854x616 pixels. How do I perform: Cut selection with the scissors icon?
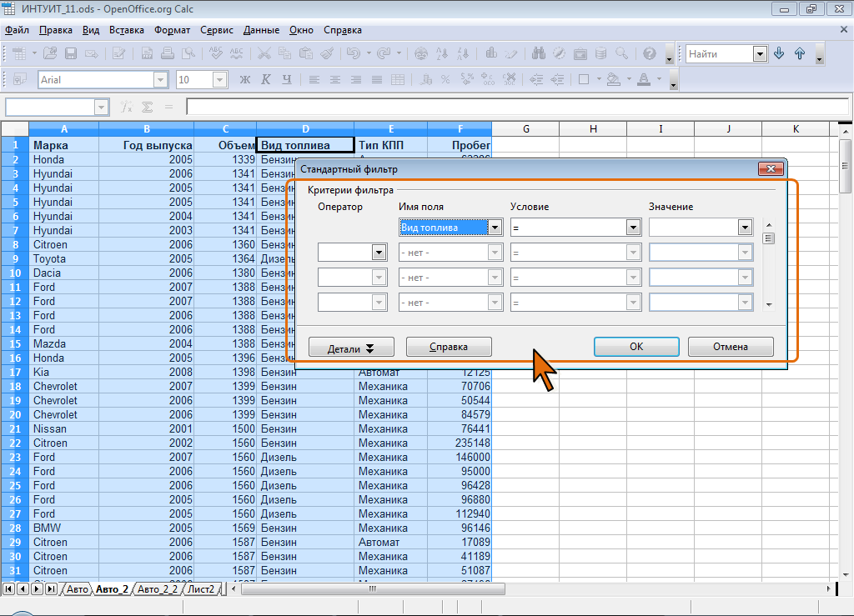tap(264, 53)
